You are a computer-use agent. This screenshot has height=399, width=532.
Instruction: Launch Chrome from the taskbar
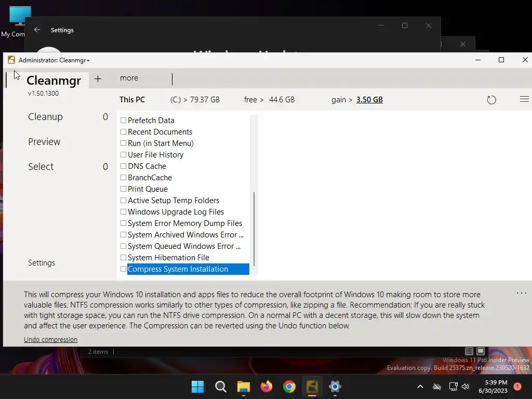(x=289, y=387)
